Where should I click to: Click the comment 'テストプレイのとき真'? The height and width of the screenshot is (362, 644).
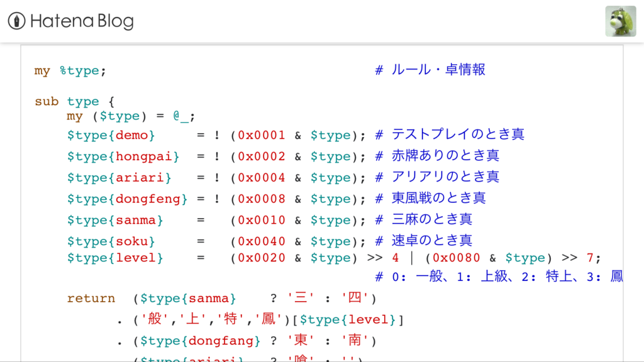coord(458,134)
